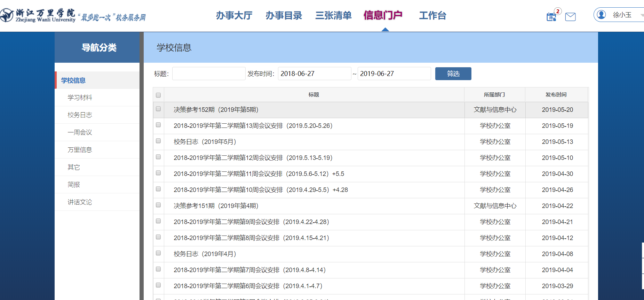This screenshot has width=644, height=300.
Task: Select 一周会议 in the sidebar
Action: (80, 132)
